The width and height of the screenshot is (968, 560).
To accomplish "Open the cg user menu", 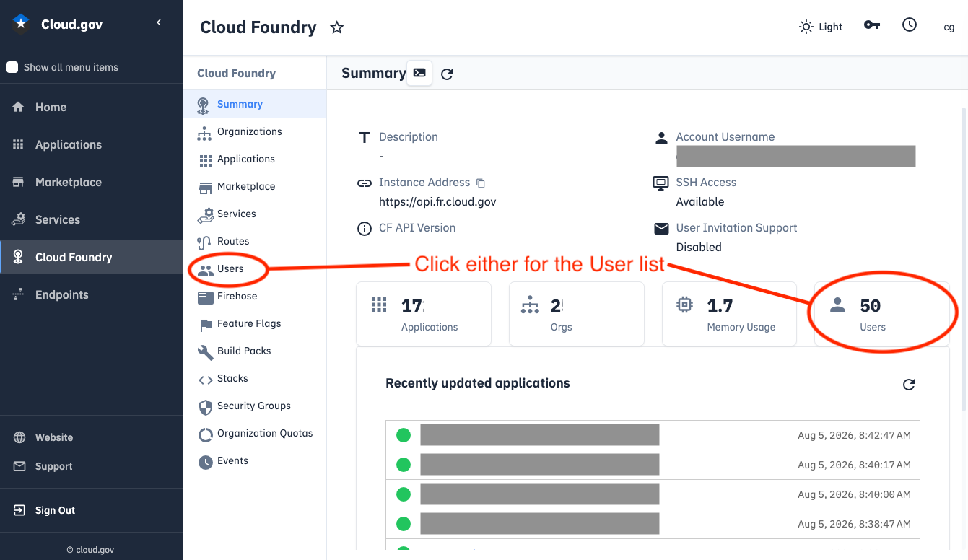I will (x=949, y=27).
